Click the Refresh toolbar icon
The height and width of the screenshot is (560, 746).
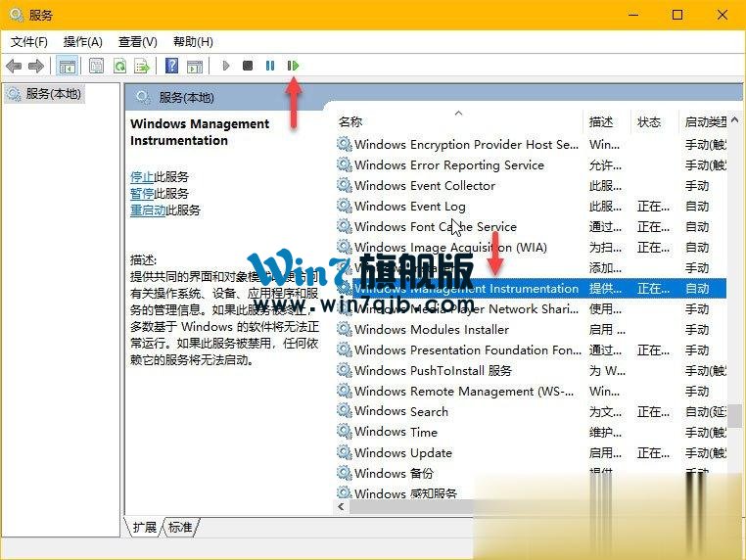tap(119, 66)
